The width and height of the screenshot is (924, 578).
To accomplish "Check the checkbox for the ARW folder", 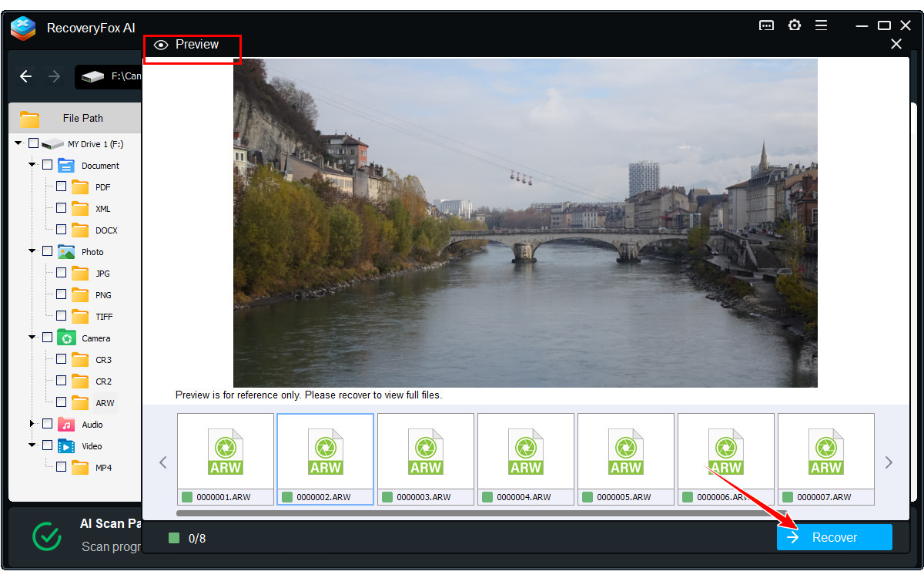I will click(x=61, y=402).
